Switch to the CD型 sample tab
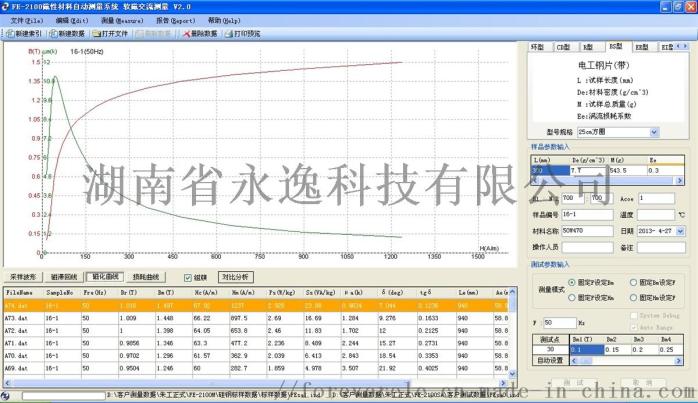This screenshot has width=698, height=403. pyautogui.click(x=564, y=47)
